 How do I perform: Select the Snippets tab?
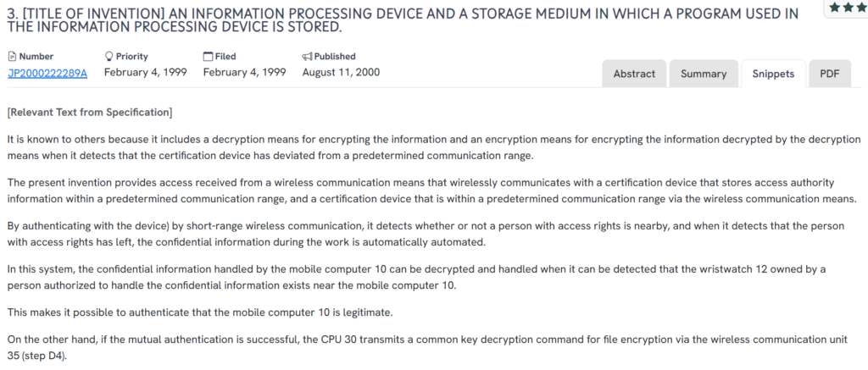tap(773, 74)
